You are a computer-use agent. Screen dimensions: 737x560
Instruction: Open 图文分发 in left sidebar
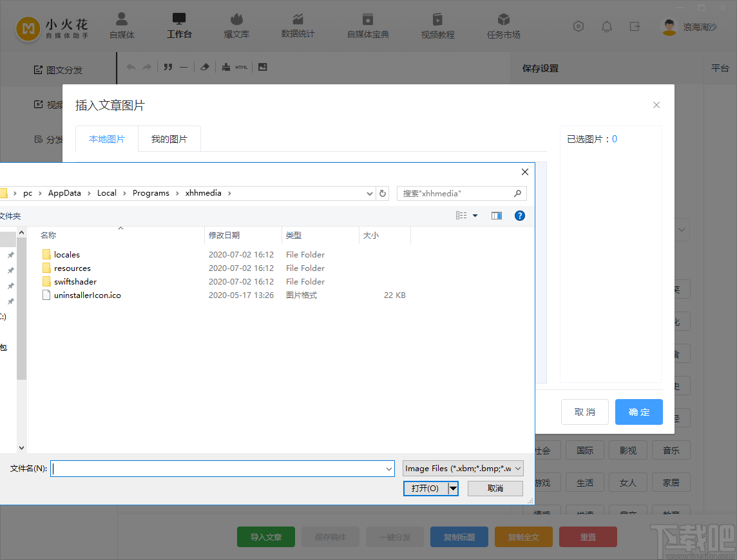(58, 70)
